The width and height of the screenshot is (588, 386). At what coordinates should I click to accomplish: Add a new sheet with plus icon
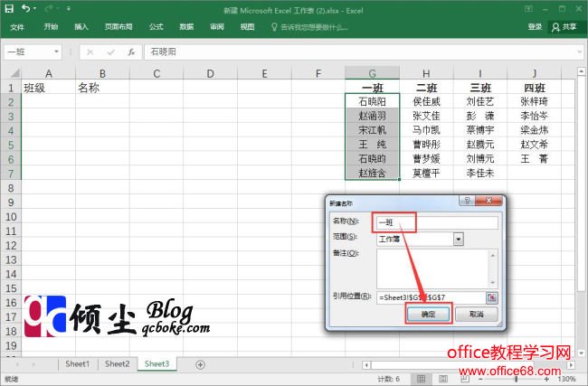pos(200,364)
